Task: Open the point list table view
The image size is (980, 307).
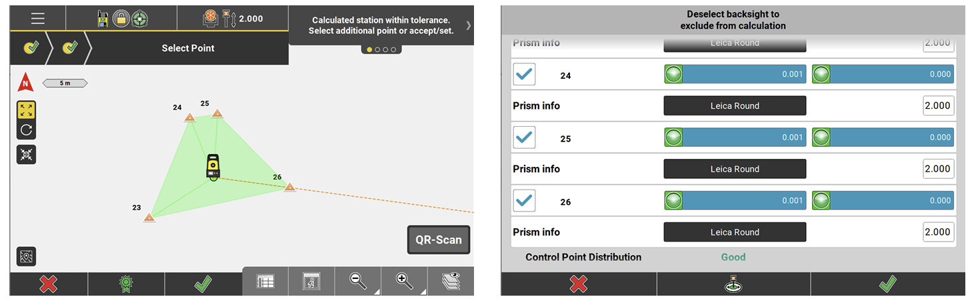Action: click(265, 282)
